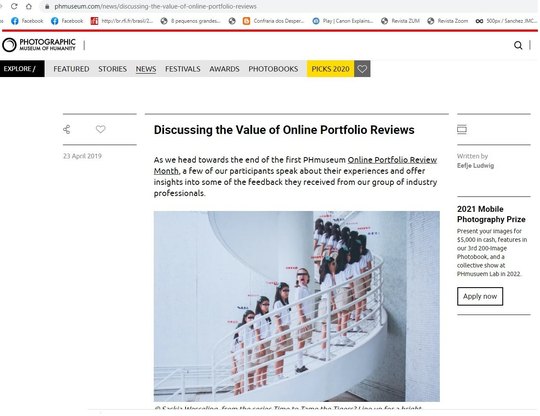Open the 'Play | Canon Explains' bookmark

343,21
